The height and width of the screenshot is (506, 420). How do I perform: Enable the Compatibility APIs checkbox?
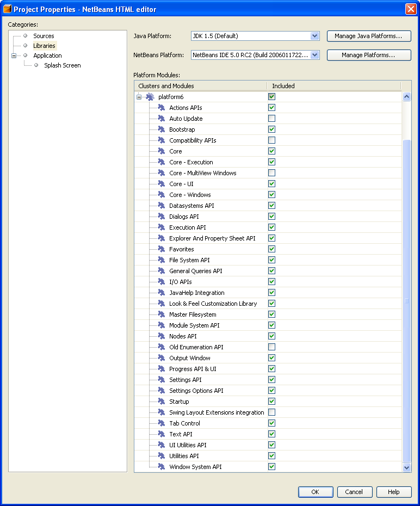[x=271, y=140]
